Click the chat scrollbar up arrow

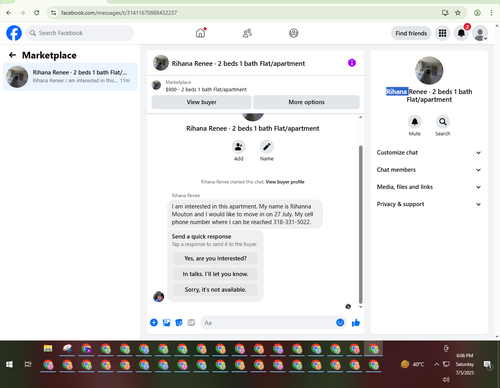click(360, 117)
